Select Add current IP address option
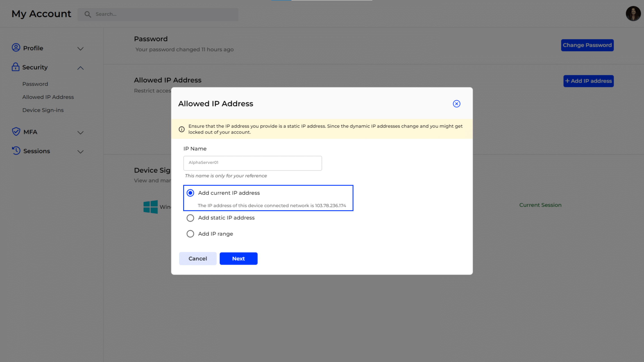 point(190,193)
